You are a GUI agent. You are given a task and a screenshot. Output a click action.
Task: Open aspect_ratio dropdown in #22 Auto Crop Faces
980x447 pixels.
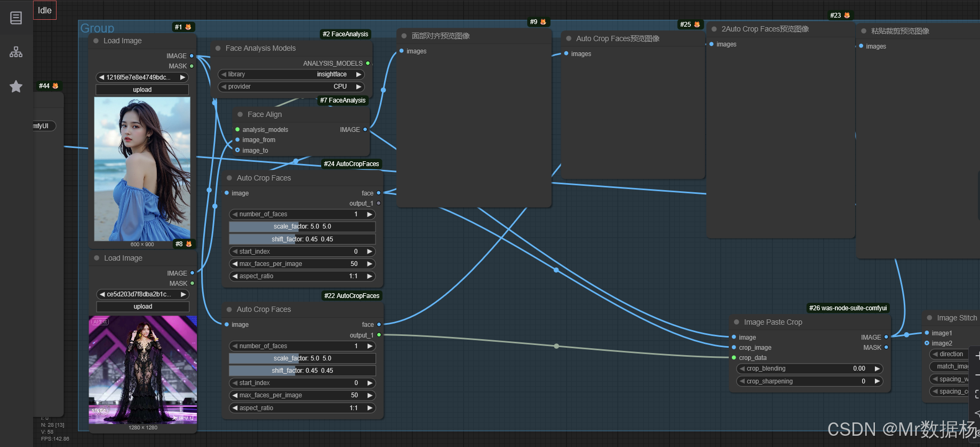pyautogui.click(x=302, y=408)
